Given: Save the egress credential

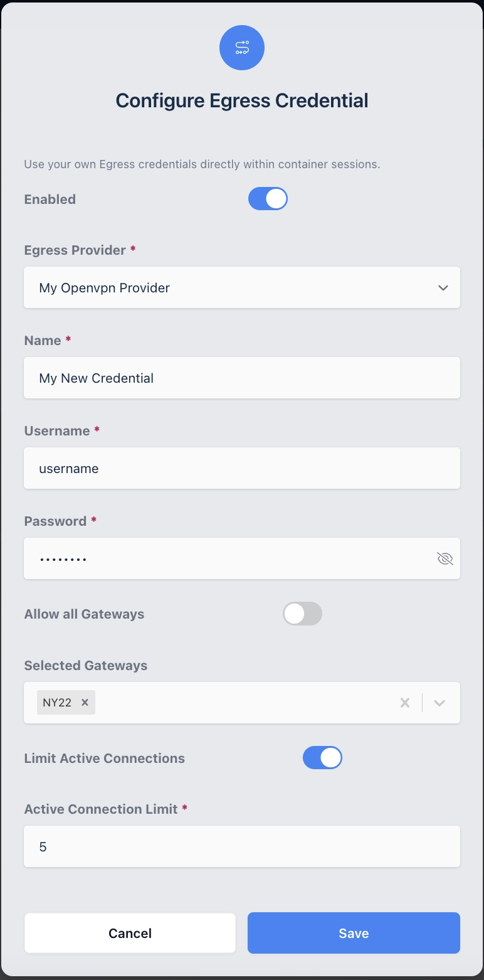Looking at the screenshot, I should 354,933.
